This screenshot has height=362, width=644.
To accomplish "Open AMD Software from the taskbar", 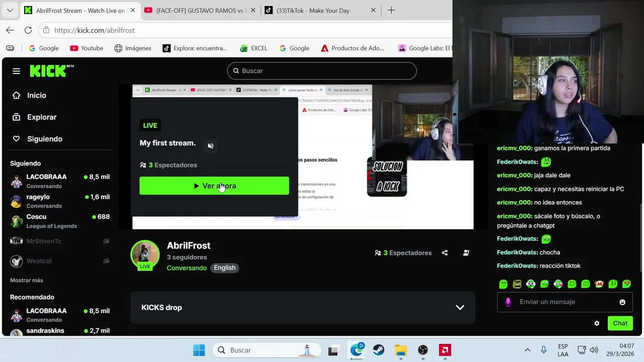I will coord(445,350).
